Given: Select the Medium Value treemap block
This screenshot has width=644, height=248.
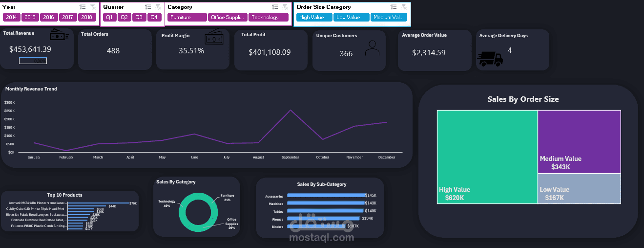Looking at the screenshot, I should [x=580, y=142].
